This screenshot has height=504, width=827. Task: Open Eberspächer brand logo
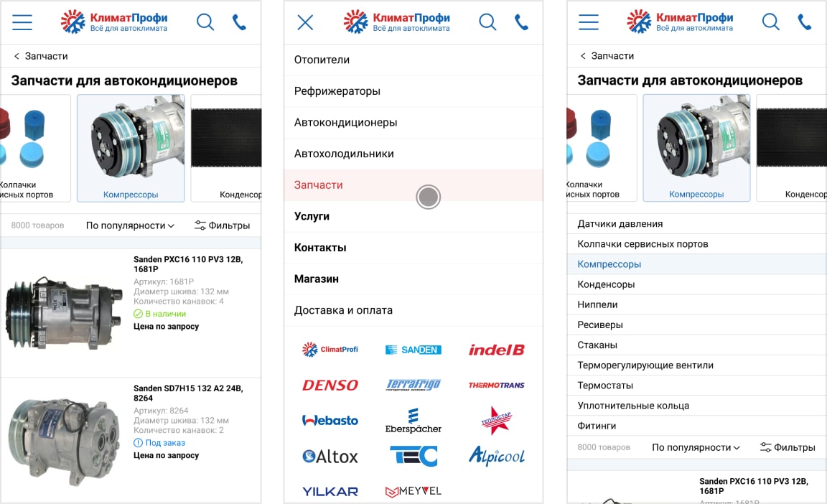[413, 421]
